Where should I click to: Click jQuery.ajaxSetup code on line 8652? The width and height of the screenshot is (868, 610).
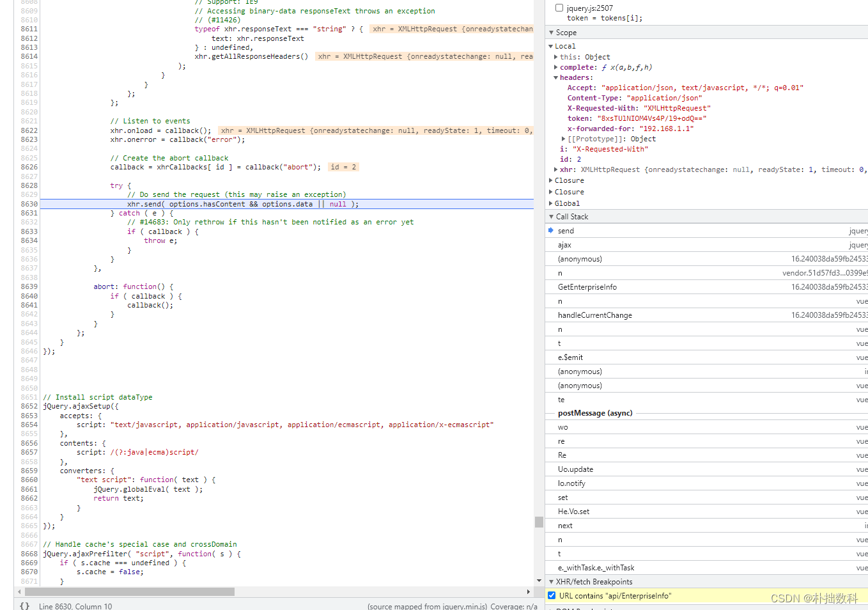[81, 406]
